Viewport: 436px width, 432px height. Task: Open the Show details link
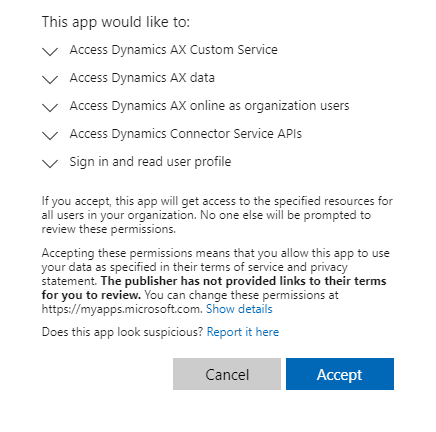pos(239,309)
